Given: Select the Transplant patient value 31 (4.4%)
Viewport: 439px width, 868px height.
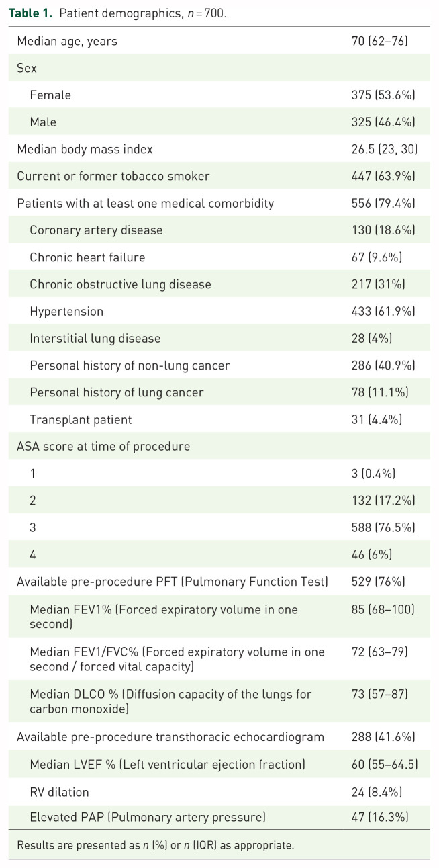Looking at the screenshot, I should pos(373,419).
